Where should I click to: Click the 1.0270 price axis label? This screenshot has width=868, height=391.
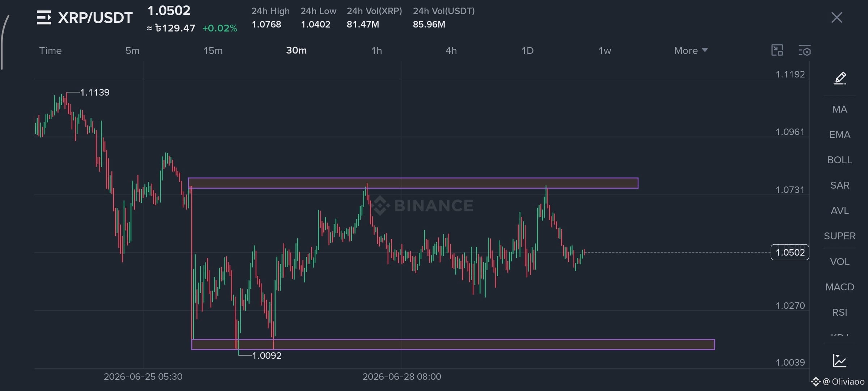coord(790,306)
